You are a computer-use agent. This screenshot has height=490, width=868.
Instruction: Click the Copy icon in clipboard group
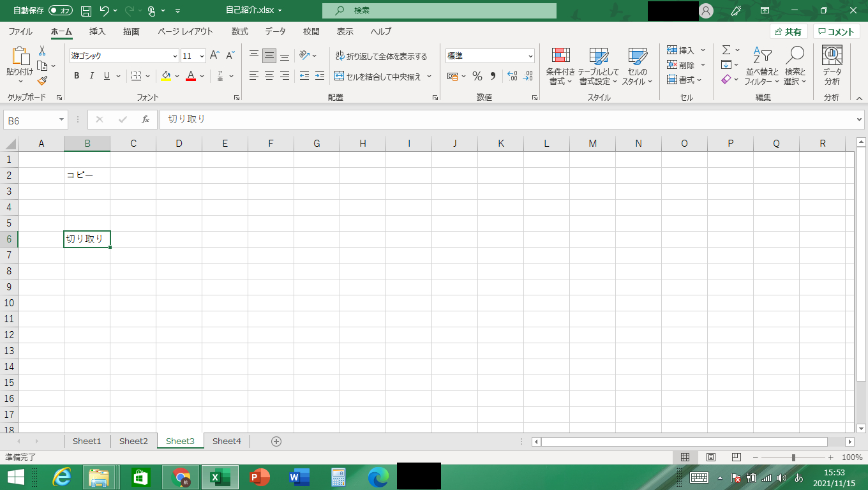(42, 66)
